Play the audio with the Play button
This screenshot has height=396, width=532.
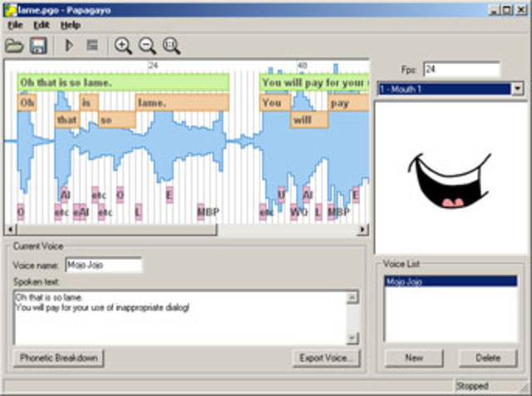(x=69, y=45)
